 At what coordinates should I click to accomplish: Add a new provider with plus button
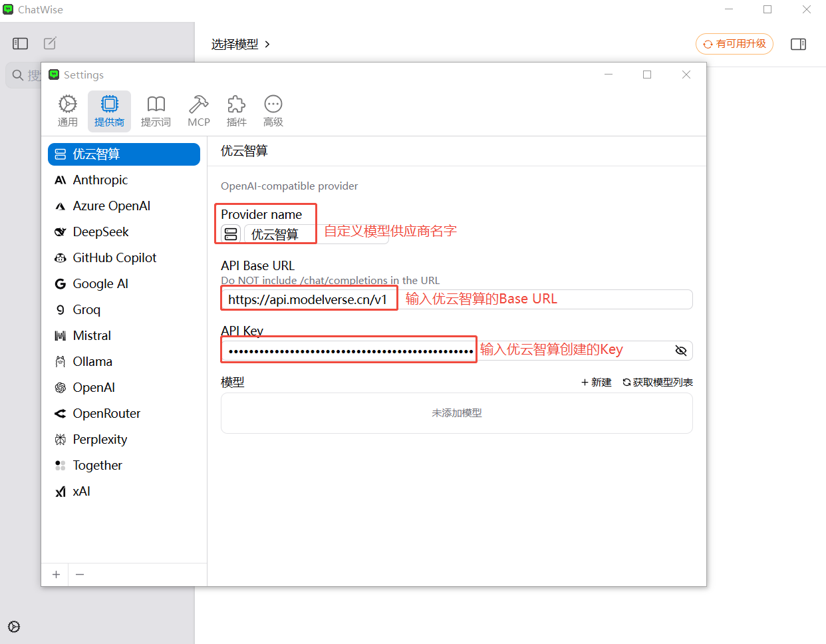point(57,575)
